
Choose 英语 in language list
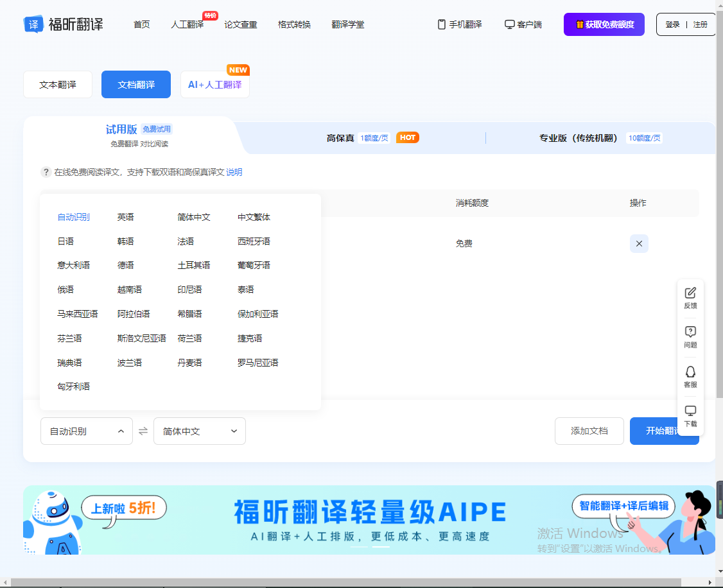pos(125,217)
